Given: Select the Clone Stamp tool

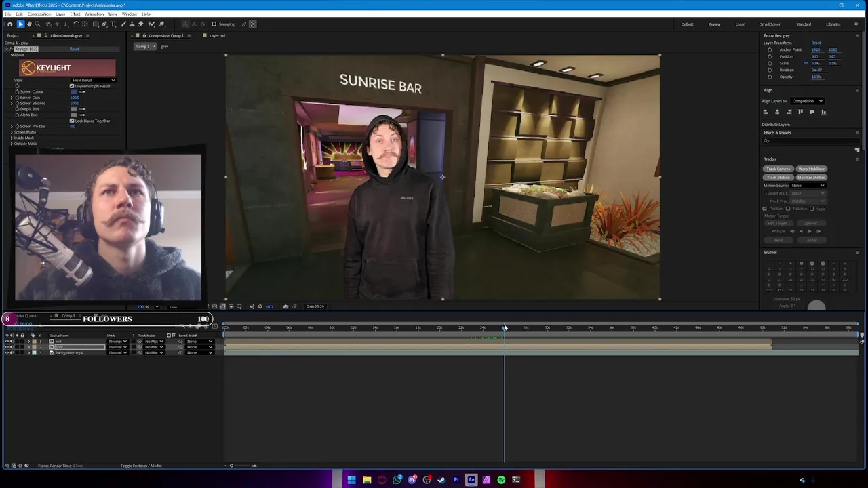Looking at the screenshot, I should 132,24.
